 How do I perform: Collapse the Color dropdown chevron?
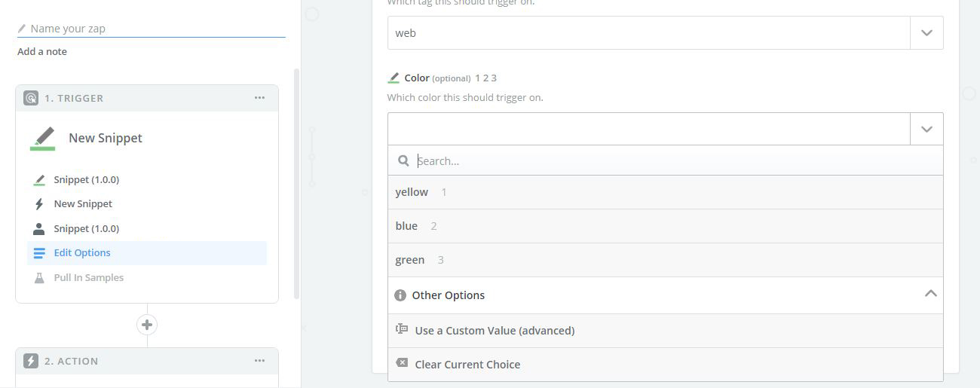[926, 129]
